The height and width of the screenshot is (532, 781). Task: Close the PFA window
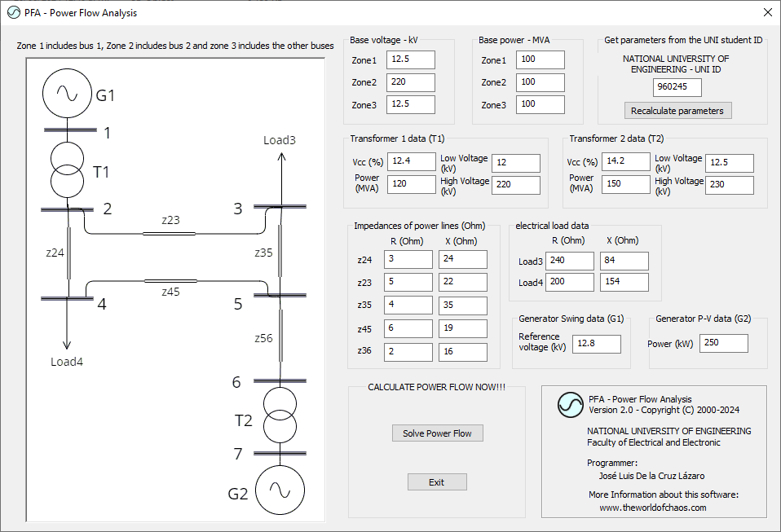pyautogui.click(x=768, y=13)
